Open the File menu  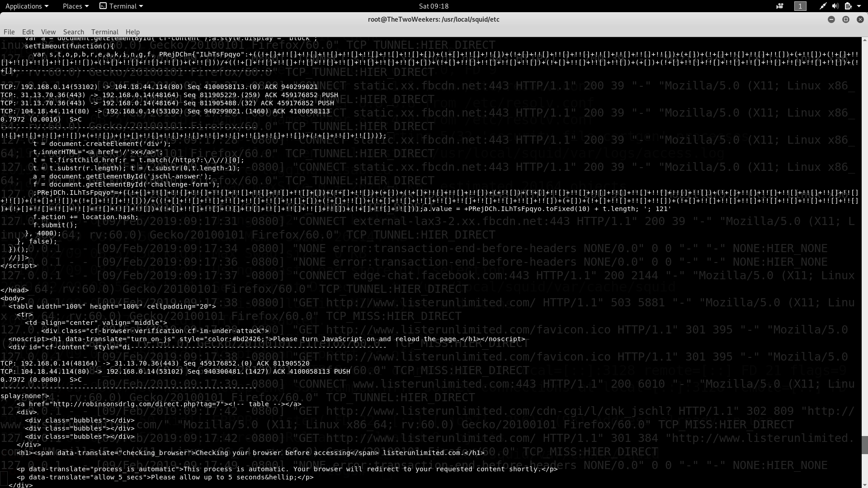pos(9,32)
